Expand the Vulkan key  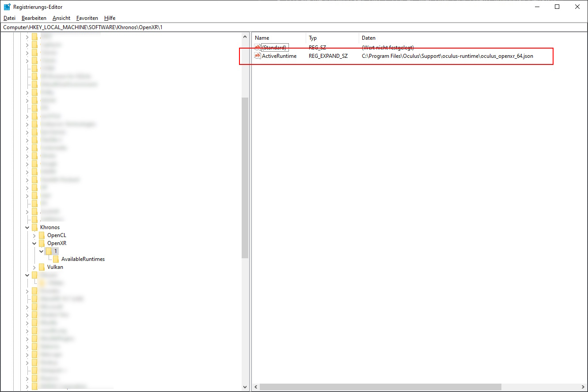point(34,267)
